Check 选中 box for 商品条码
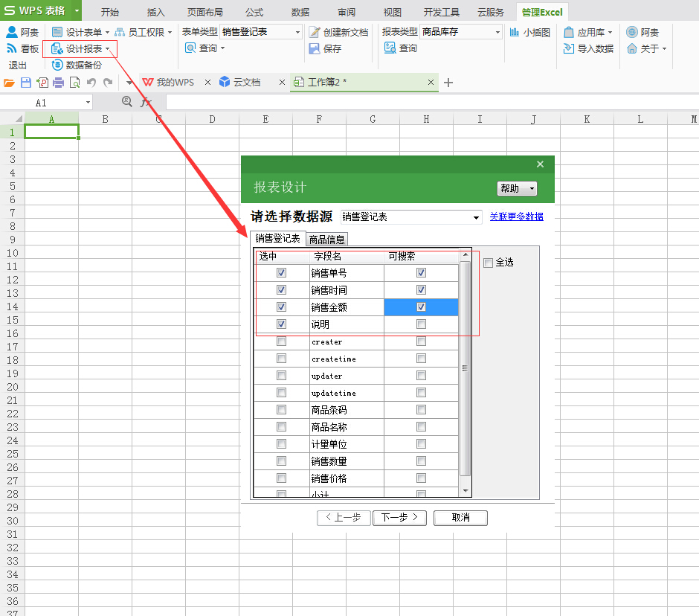 [281, 409]
